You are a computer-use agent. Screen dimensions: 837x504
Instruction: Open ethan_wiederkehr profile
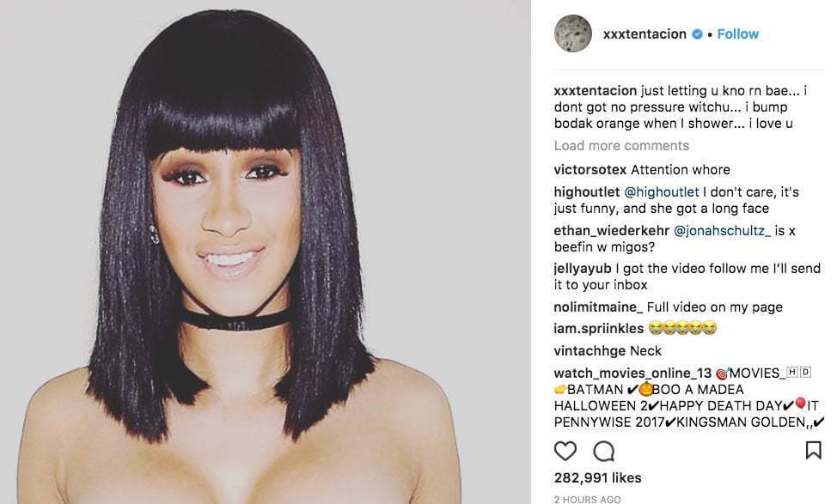pyautogui.click(x=611, y=230)
